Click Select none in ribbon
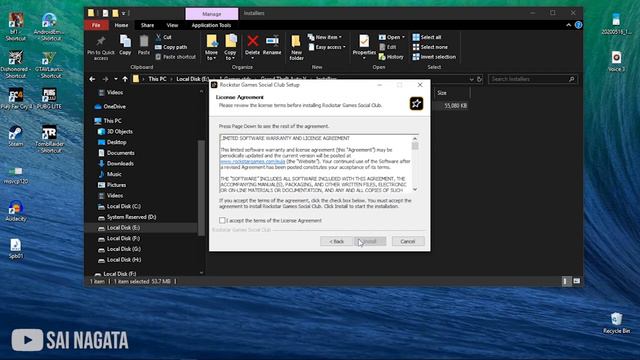 click(430, 47)
